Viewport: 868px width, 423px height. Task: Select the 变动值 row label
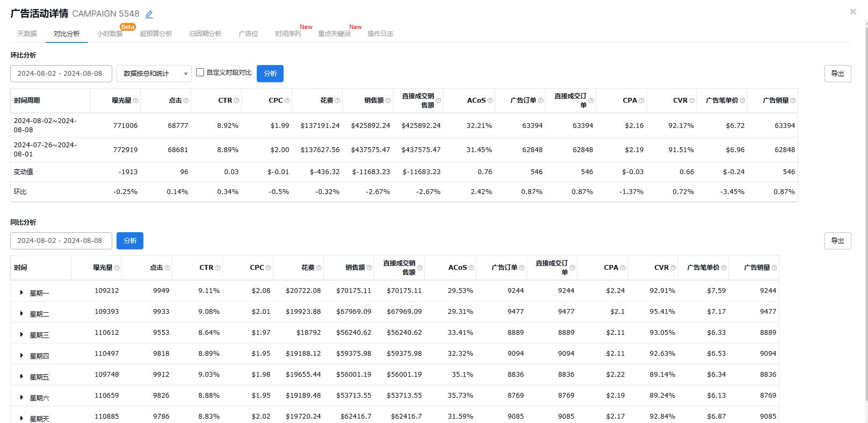(x=23, y=172)
